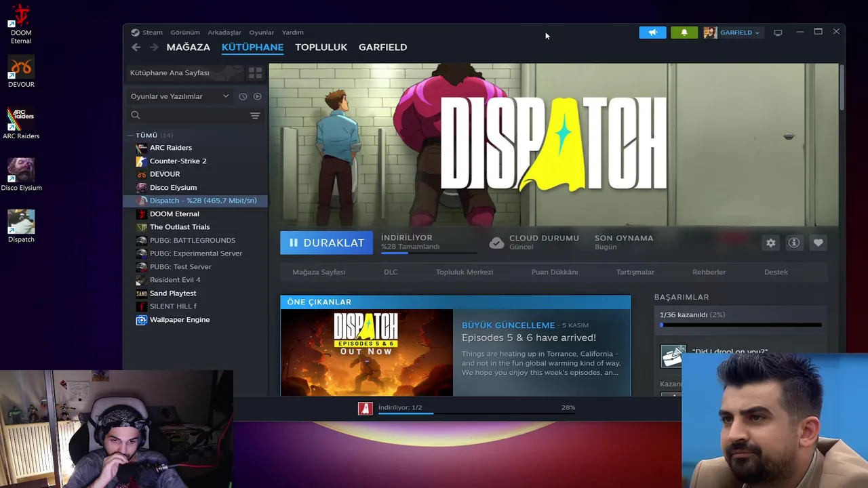Click Kütüphane Ana Sayfası button
The width and height of the screenshot is (868, 488).
(x=185, y=73)
